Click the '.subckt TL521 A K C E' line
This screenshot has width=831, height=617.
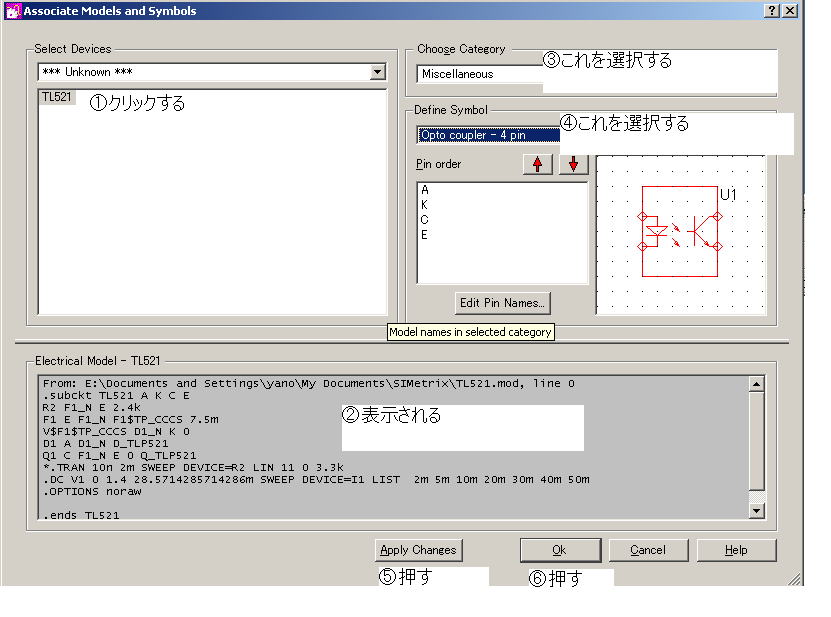[116, 395]
